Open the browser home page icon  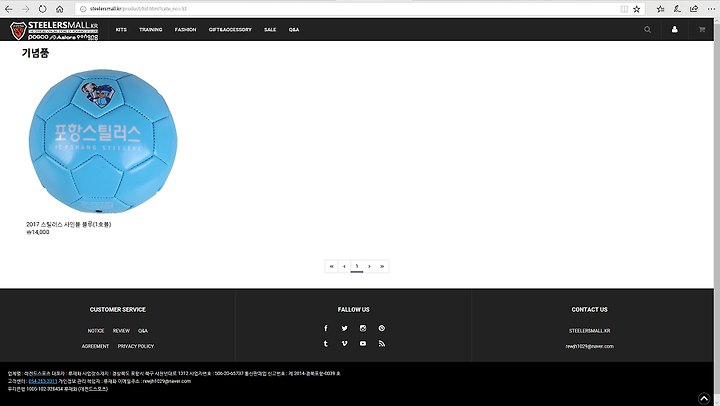pyautogui.click(x=60, y=9)
